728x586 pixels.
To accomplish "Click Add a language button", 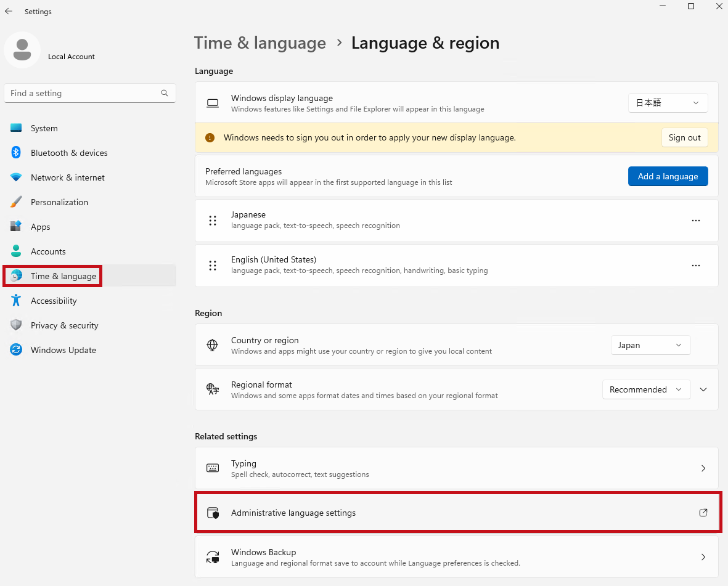I will [668, 176].
